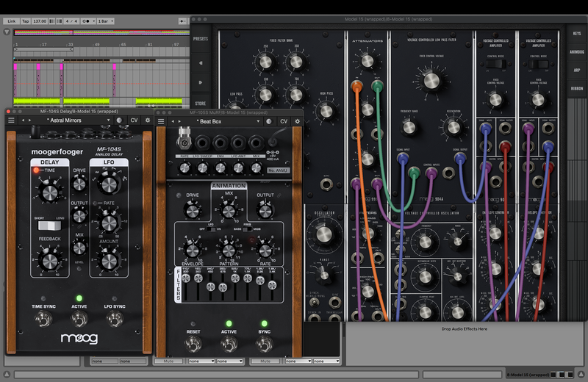Screen dimensions: 588x382
Task: Open the MF-104S delay hamburger menu
Action: 11,120
